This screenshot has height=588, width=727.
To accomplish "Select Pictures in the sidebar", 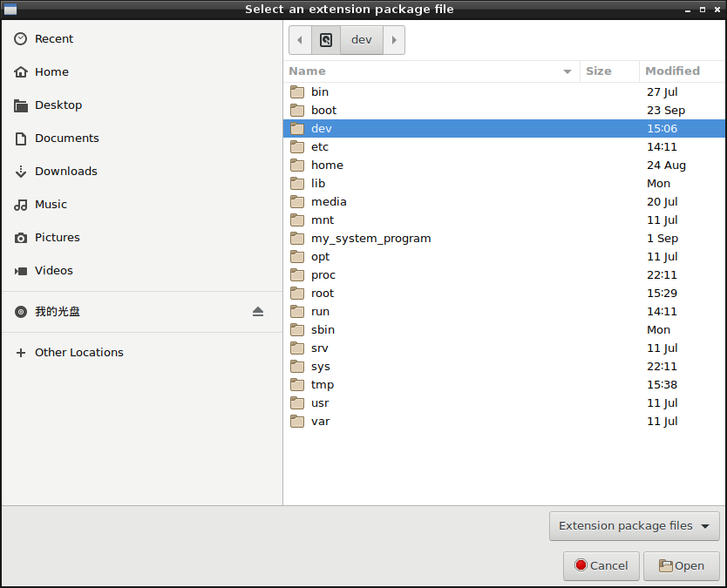I will click(x=142, y=238).
